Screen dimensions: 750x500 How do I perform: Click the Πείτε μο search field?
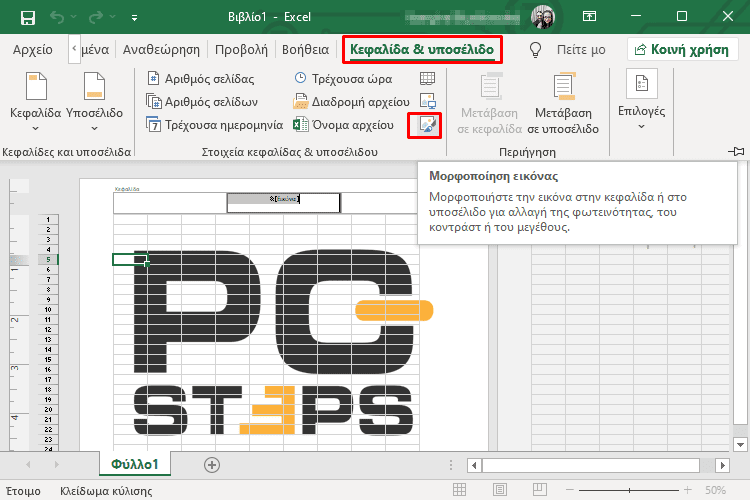point(581,49)
